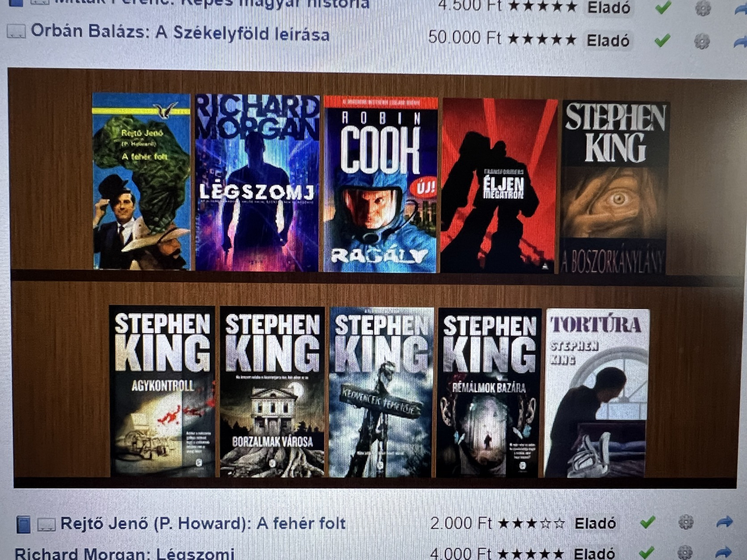Select the Éljen Megatron book cover
The width and height of the screenshot is (747, 560).
pos(499,186)
